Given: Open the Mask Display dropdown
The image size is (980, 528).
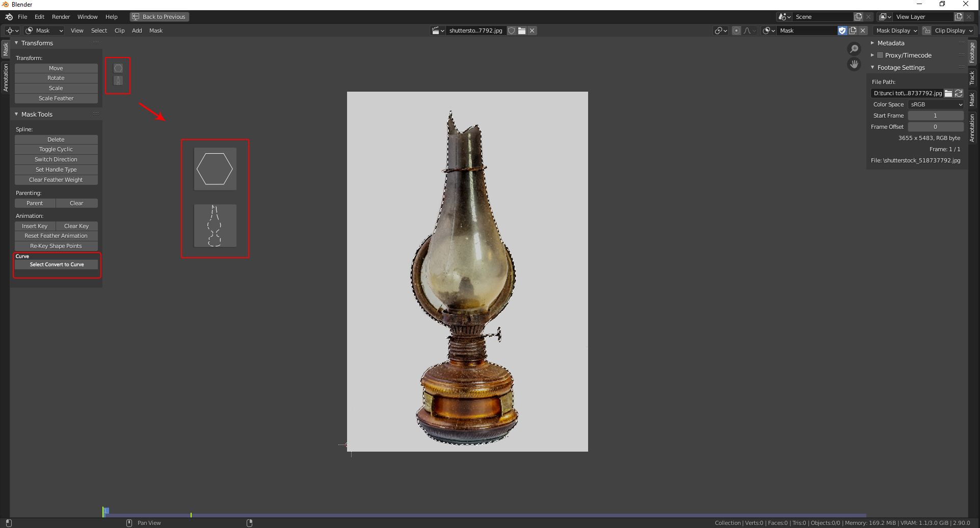Looking at the screenshot, I should pos(896,31).
